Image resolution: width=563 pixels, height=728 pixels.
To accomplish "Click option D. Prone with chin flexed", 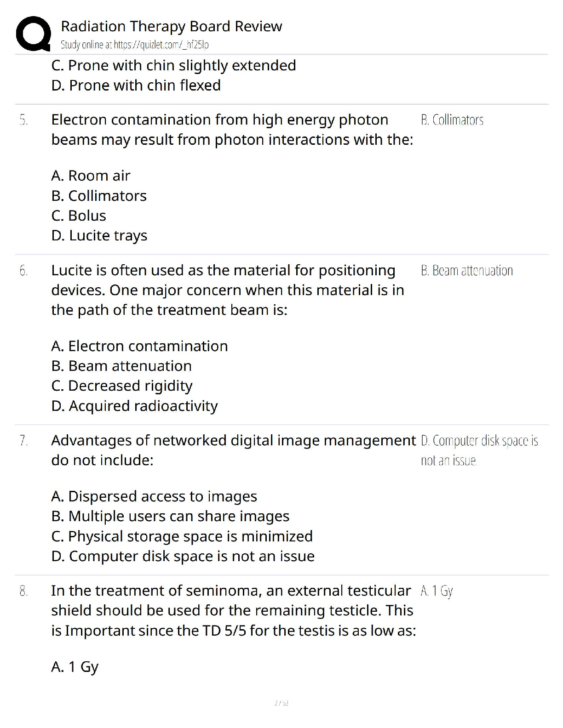I will tap(136, 85).
